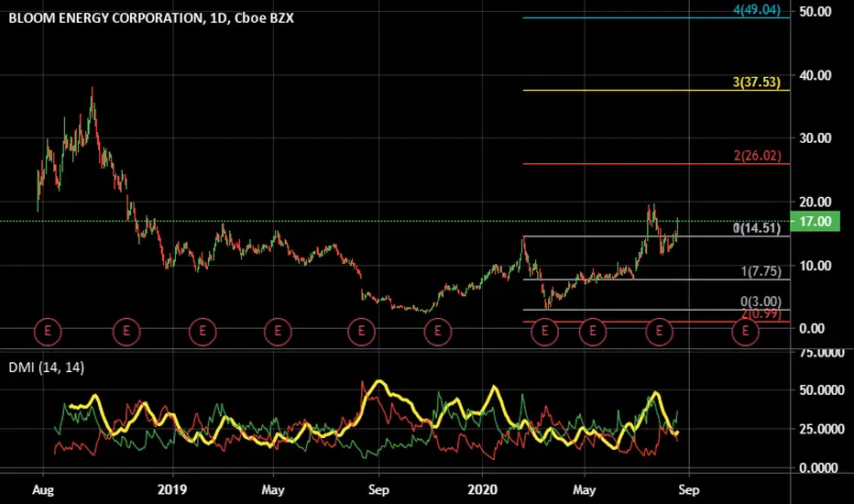Select the red 2(0.99) Fibonacci label
The height and width of the screenshot is (504, 854).
[761, 313]
